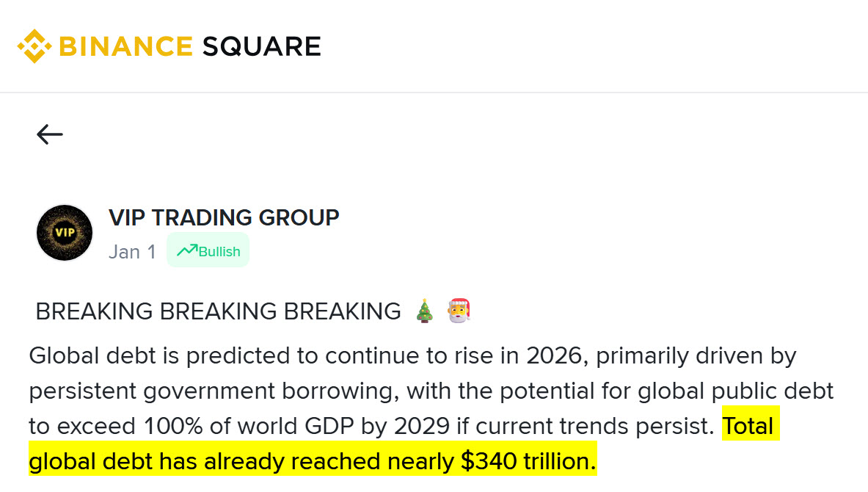
Task: Click the highlighted "$340 trillion" text
Action: 528,461
